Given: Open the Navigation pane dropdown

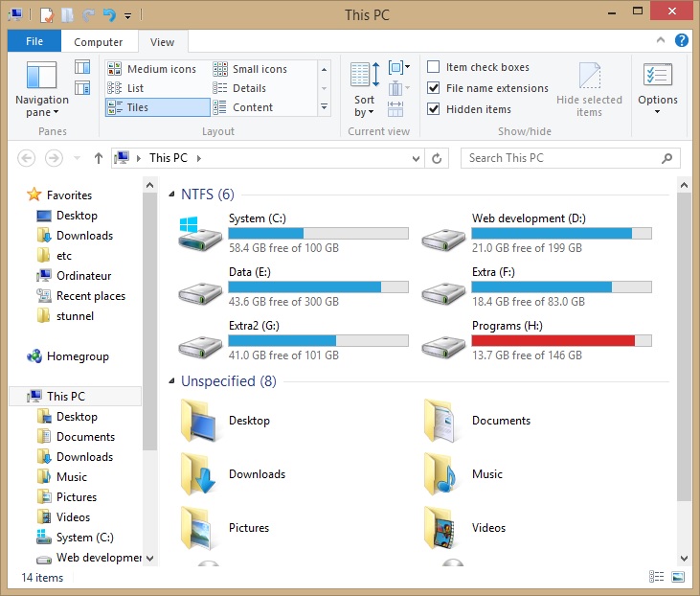Looking at the screenshot, I should coord(42,89).
